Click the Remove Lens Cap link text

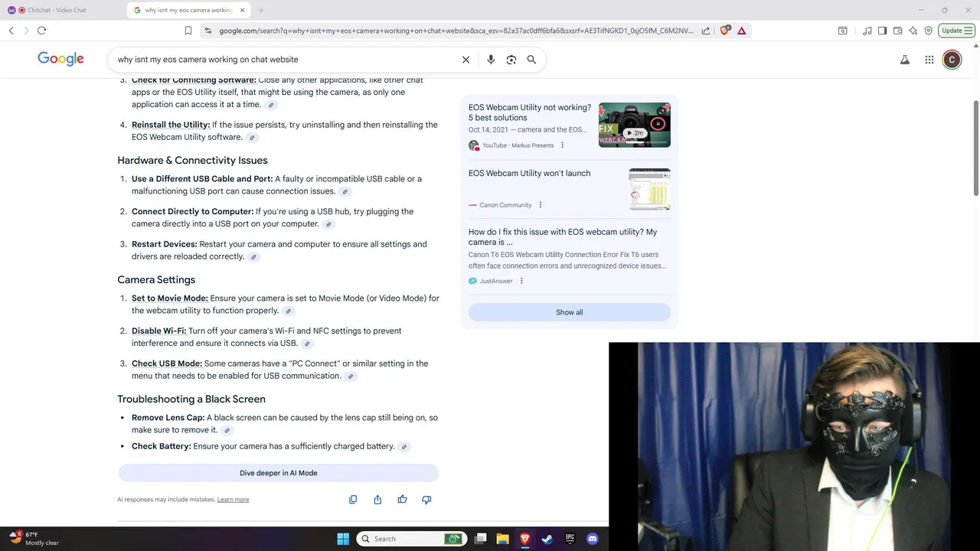[x=168, y=418]
